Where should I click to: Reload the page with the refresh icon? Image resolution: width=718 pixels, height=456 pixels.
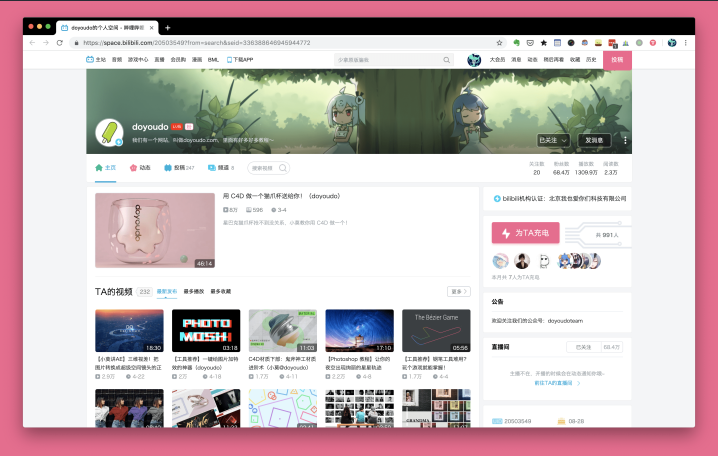(60, 43)
